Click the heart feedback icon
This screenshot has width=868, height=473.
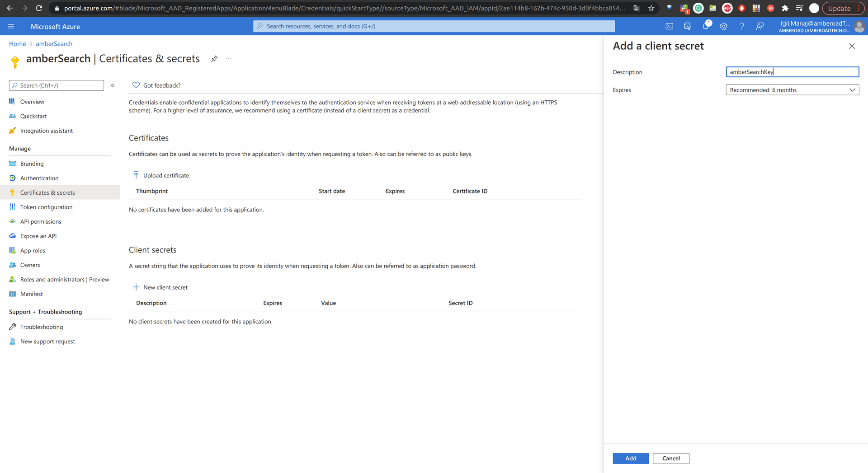136,85
